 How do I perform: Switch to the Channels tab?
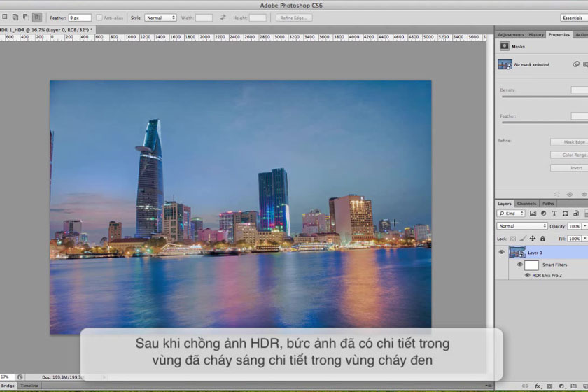526,203
